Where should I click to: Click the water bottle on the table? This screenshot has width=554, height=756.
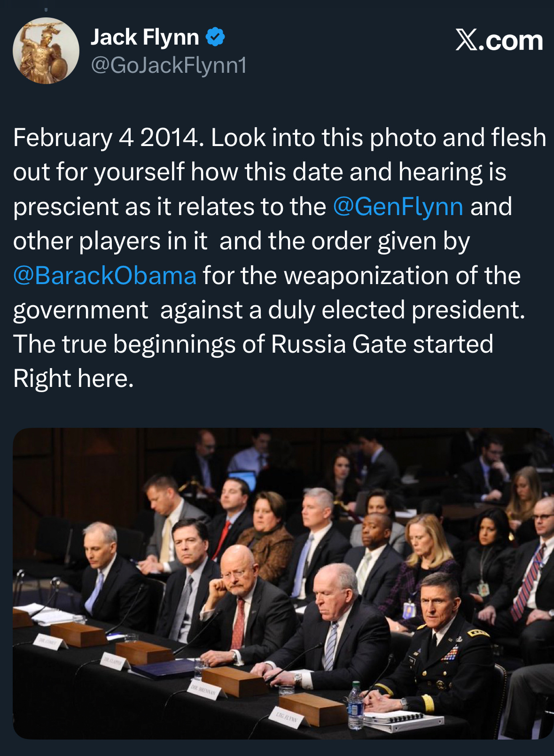coord(356,706)
